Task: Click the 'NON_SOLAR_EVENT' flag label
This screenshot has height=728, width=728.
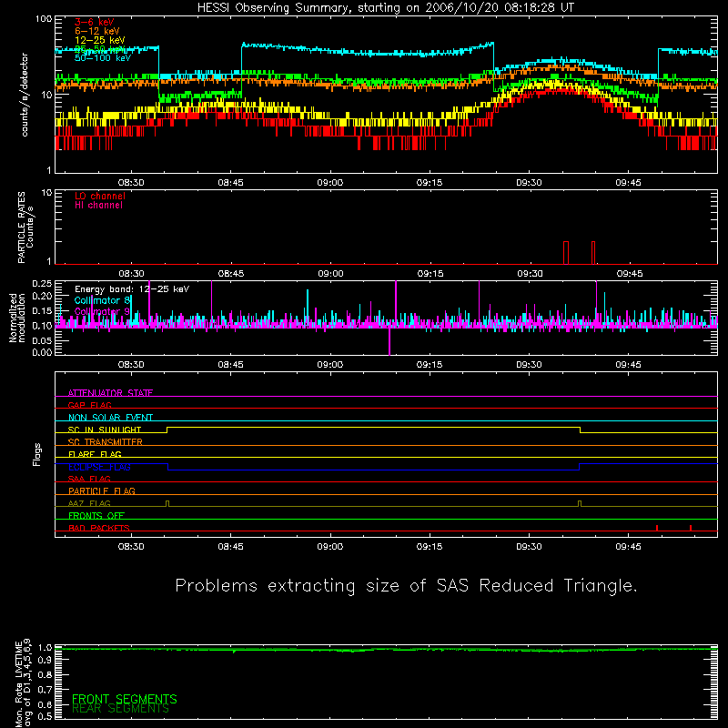Action: click(x=110, y=418)
